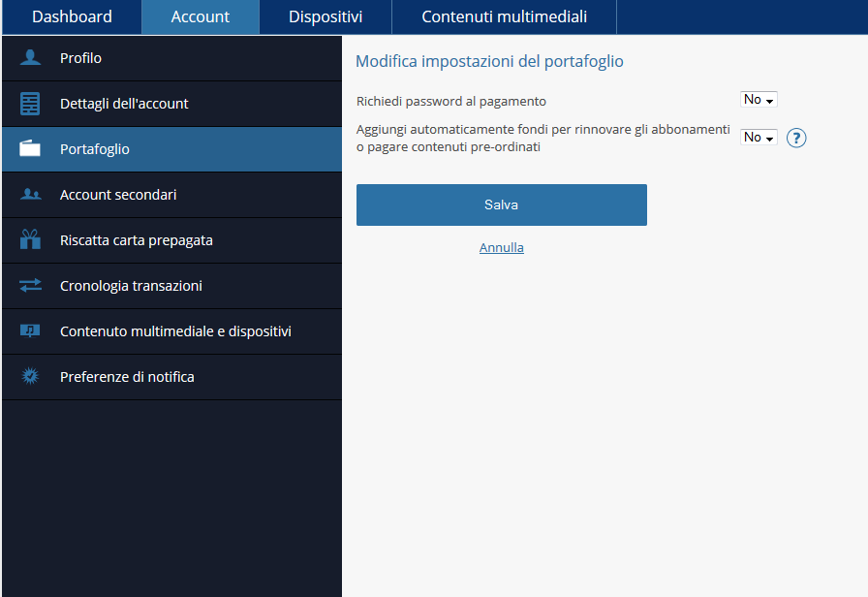Switch to the Dispositivi tab
The width and height of the screenshot is (868, 597).
[x=325, y=17]
